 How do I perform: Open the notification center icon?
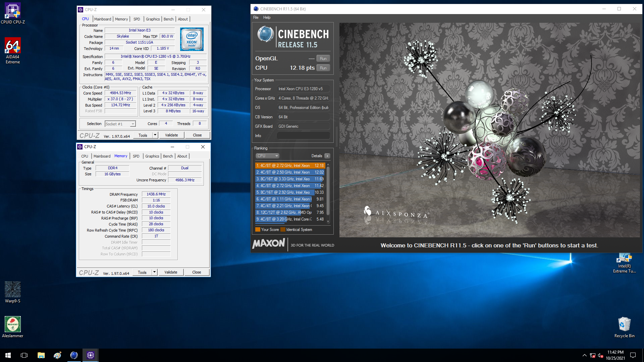pyautogui.click(x=633, y=355)
